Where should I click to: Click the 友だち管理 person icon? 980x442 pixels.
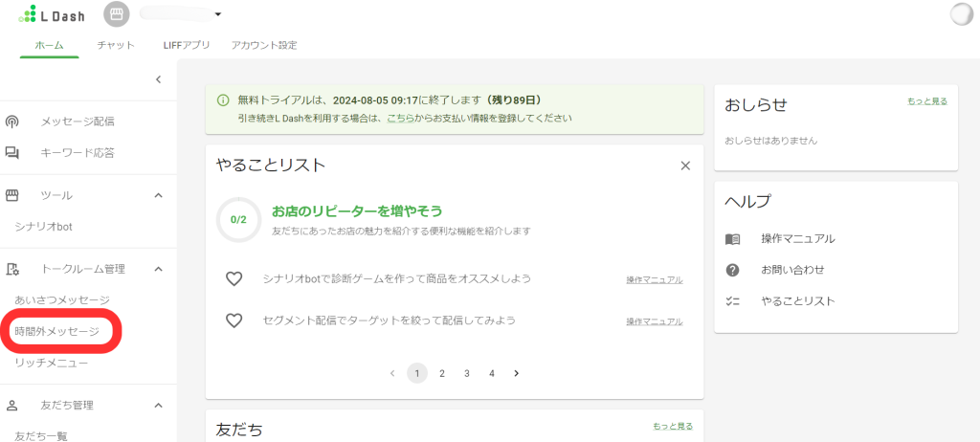point(11,405)
